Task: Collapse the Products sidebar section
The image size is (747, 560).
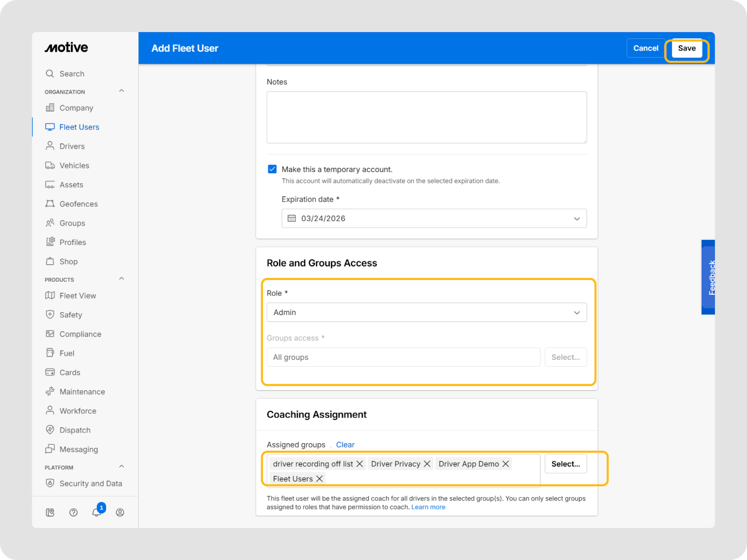Action: (x=121, y=279)
